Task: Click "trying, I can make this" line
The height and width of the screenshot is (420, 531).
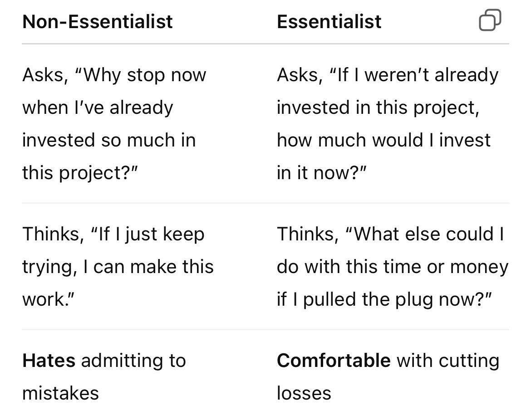Action: point(118,267)
